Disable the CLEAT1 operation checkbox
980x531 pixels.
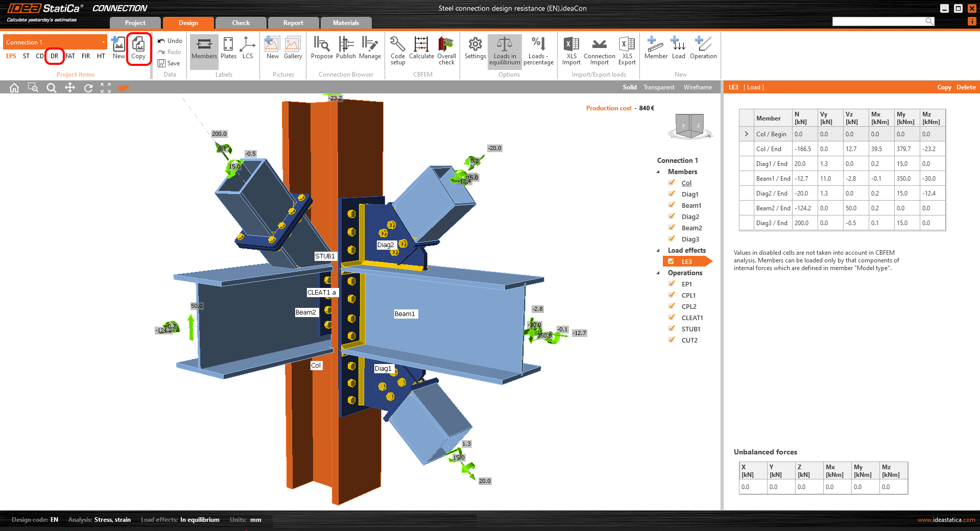pyautogui.click(x=672, y=318)
